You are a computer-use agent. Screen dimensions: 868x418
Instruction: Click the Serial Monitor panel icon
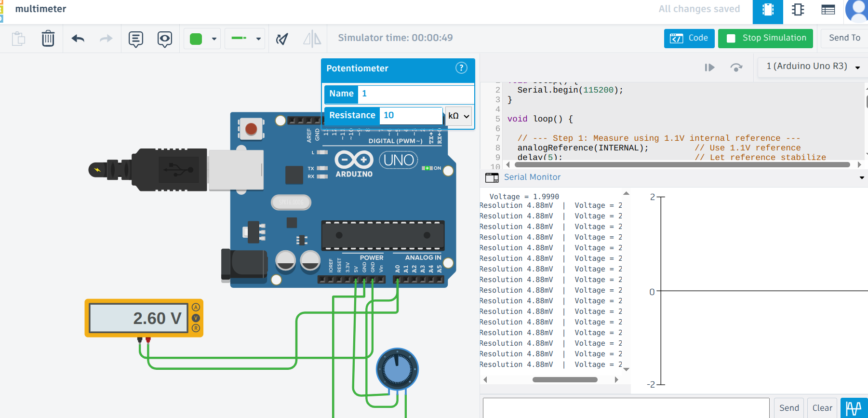[x=492, y=177]
